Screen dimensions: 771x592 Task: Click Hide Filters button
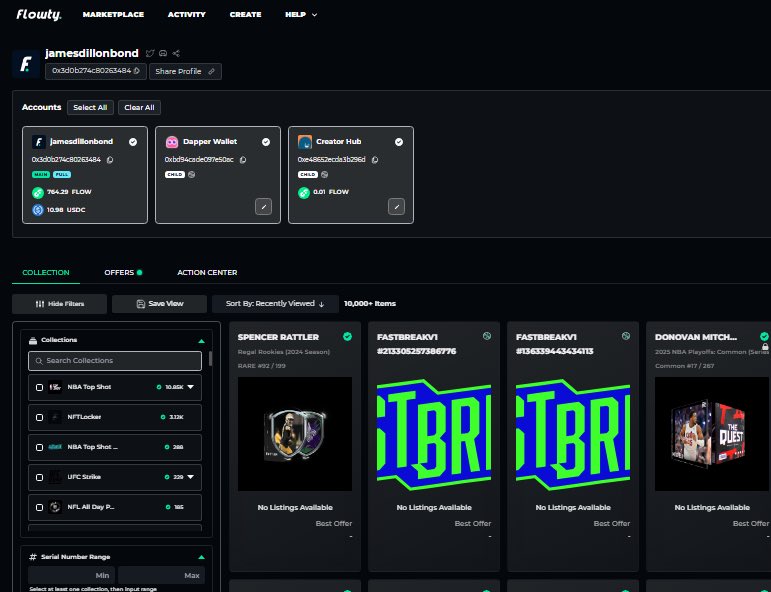tap(59, 304)
